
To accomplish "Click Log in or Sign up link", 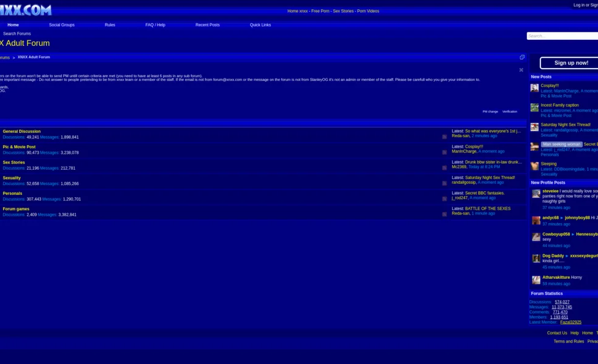I will tap(585, 5).
